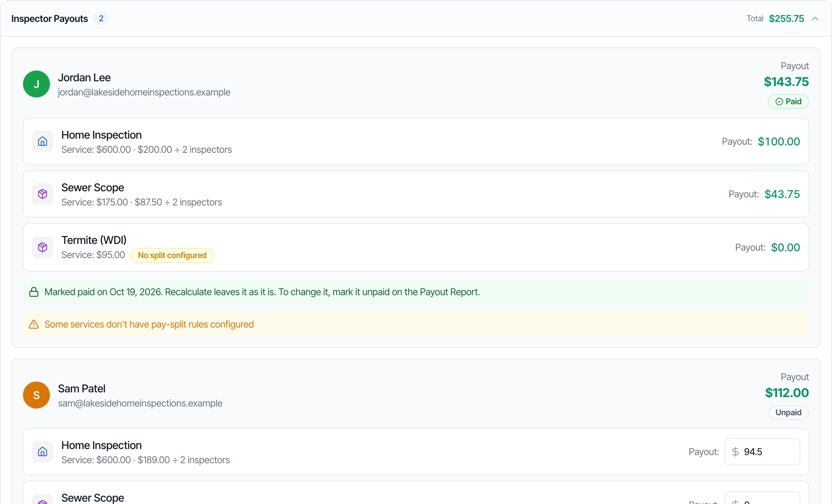This screenshot has width=832, height=504.
Task: Click house icon in Sam's Home Inspection row
Action: pos(43,452)
